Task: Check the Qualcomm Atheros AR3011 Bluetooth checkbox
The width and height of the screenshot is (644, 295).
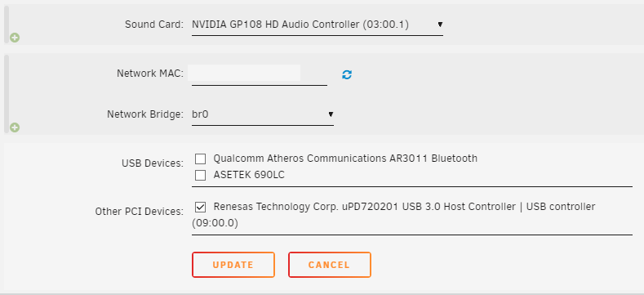Action: pos(201,159)
